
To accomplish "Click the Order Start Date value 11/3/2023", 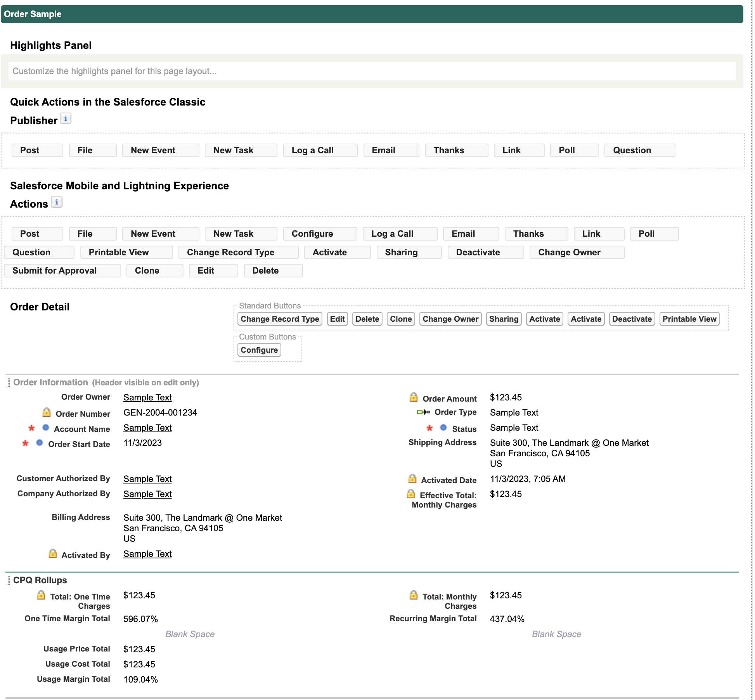I will point(142,443).
